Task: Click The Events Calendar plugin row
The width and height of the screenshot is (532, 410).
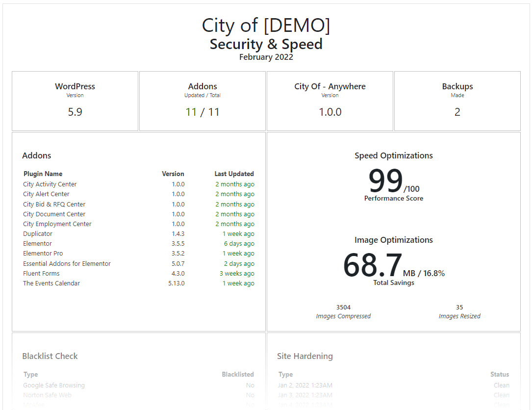Action: tap(51, 283)
